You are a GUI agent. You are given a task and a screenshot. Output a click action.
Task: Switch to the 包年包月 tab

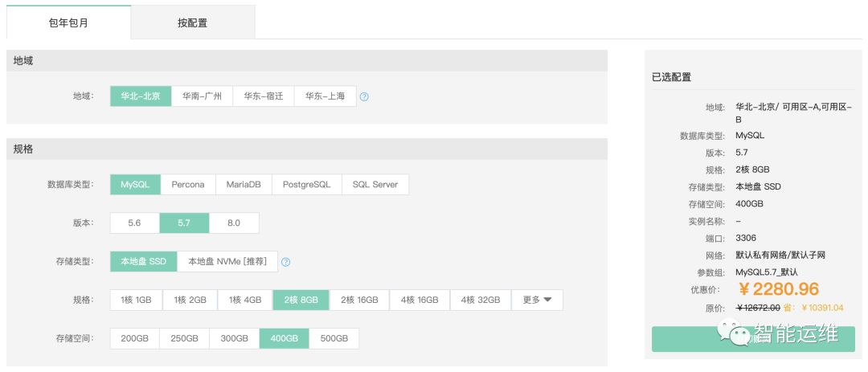68,22
